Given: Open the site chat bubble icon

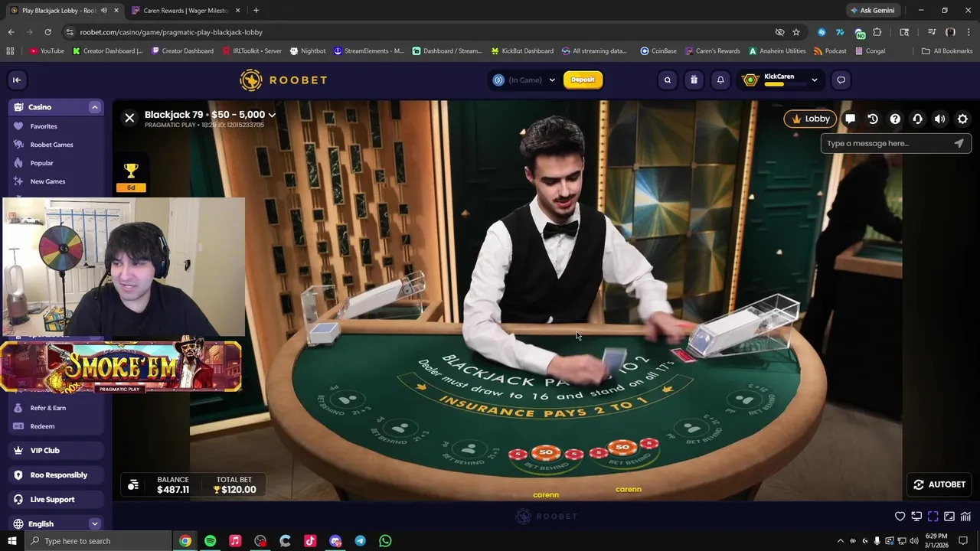Looking at the screenshot, I should point(841,80).
